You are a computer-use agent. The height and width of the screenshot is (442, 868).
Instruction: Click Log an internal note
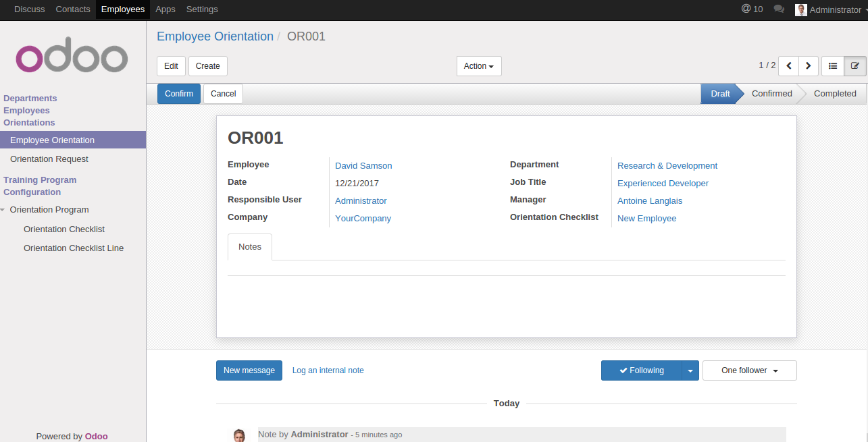tap(328, 370)
